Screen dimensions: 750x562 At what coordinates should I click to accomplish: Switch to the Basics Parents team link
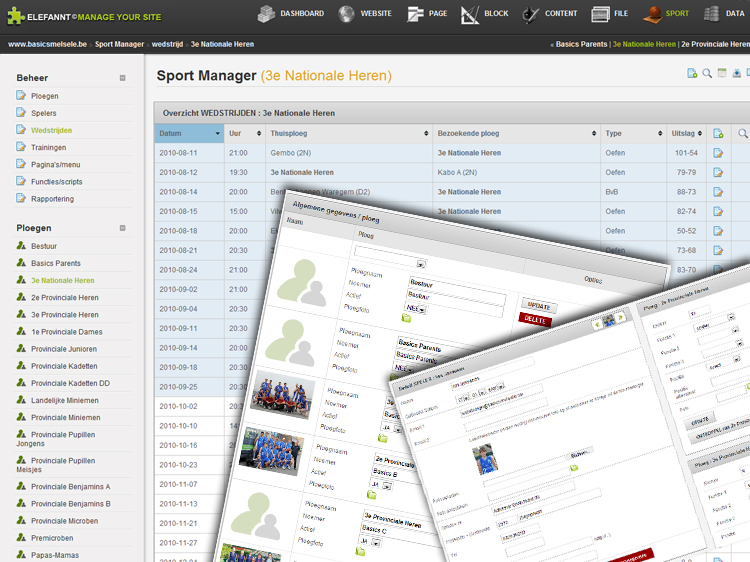click(581, 44)
